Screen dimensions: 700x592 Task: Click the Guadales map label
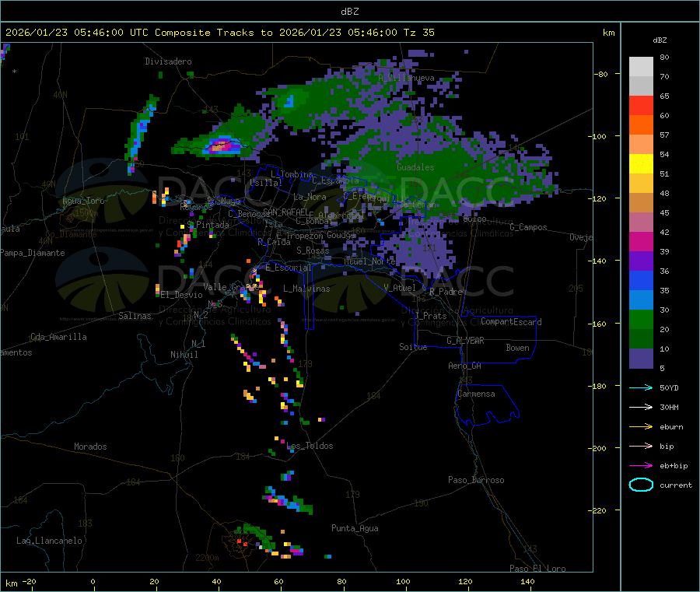(x=415, y=167)
